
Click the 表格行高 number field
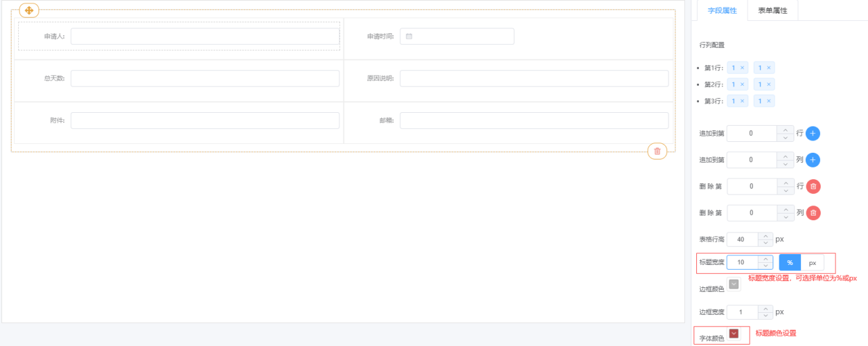pyautogui.click(x=742, y=239)
